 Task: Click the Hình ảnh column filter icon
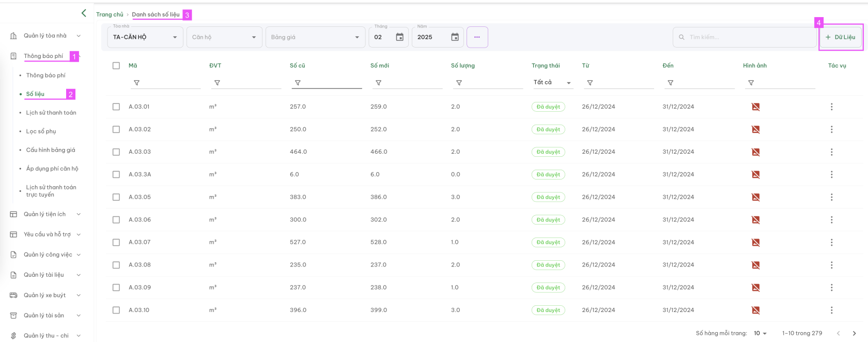[751, 83]
